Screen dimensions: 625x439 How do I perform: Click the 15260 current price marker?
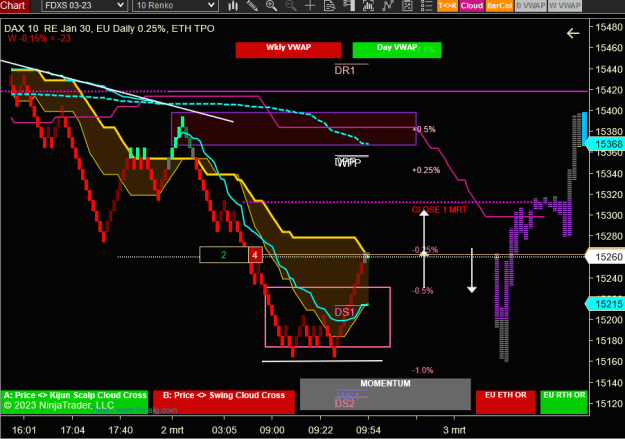point(605,257)
